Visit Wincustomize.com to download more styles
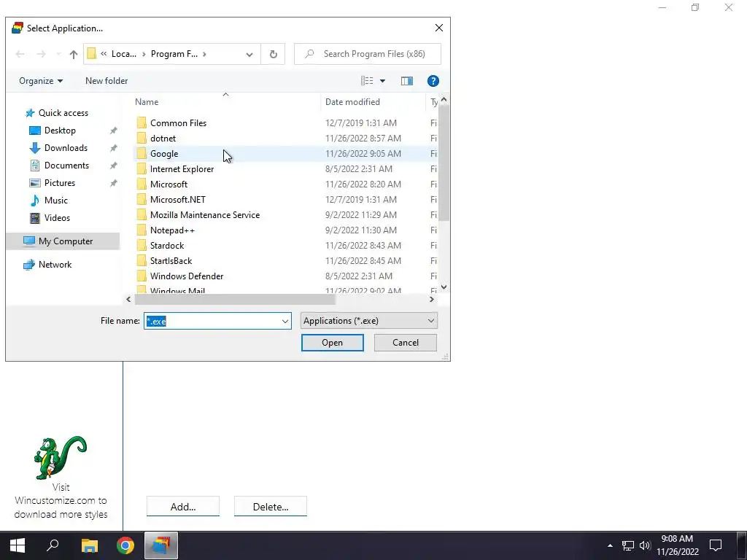747x560 pixels. pos(61,501)
